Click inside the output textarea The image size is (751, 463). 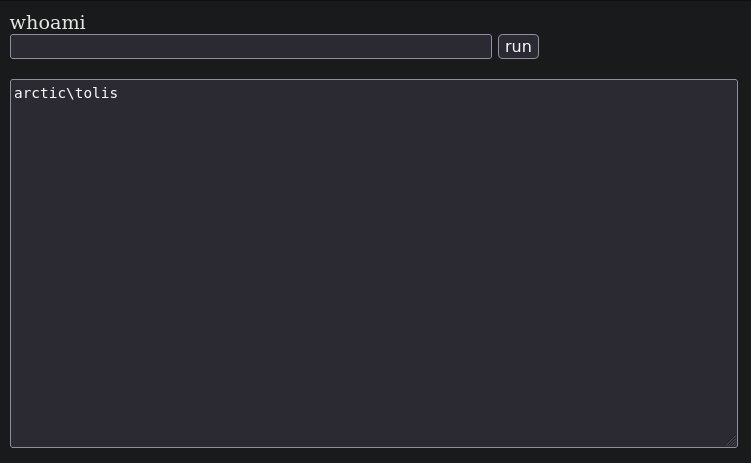(374, 263)
